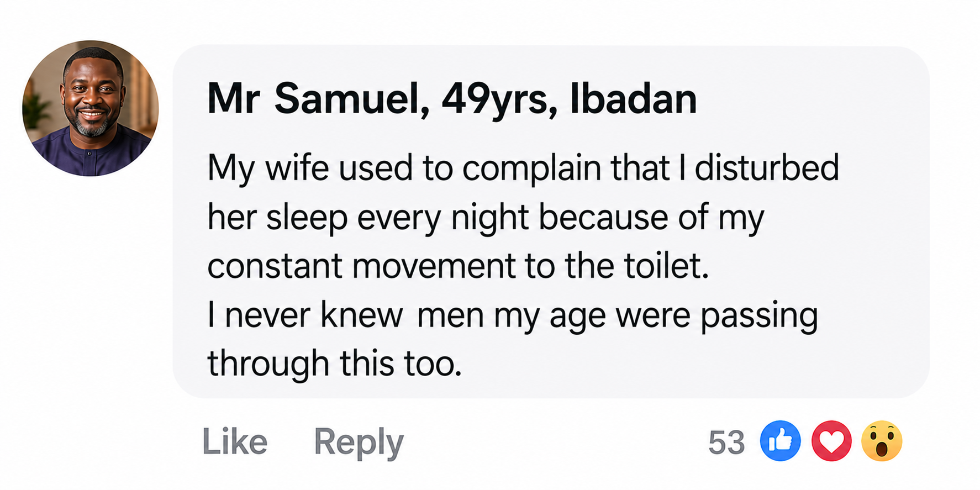Viewport: 980px width, 490px height.
Task: Reply to Mr Samuel's comment
Action: (359, 442)
